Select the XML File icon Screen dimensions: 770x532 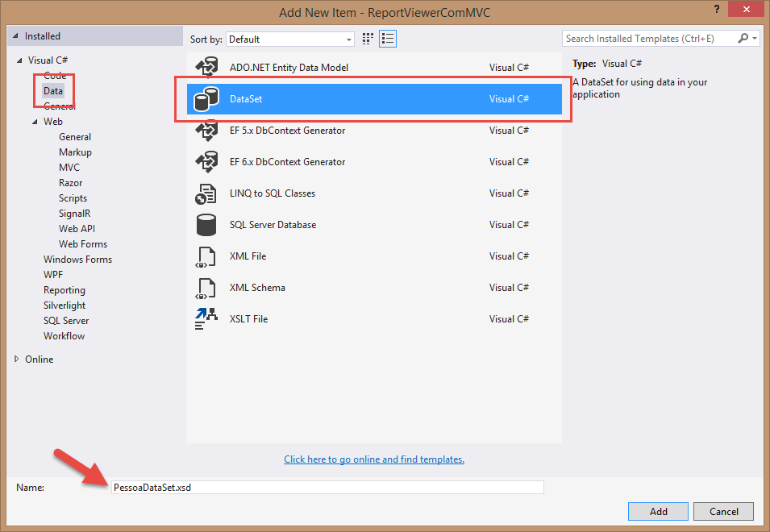206,256
